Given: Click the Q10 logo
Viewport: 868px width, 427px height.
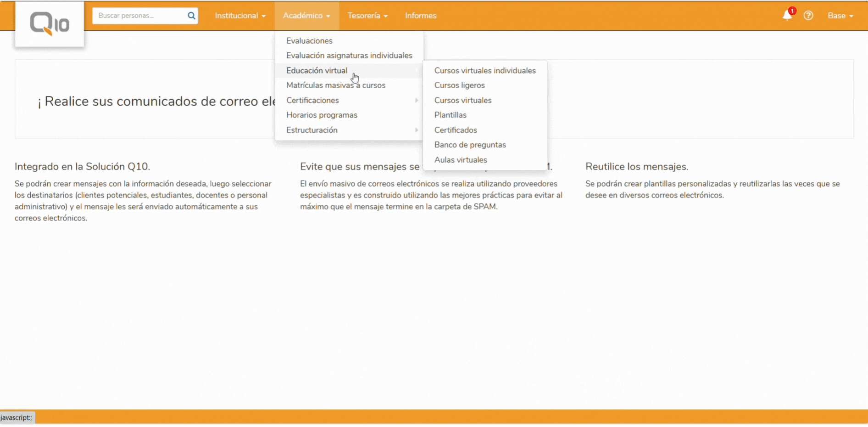Looking at the screenshot, I should [x=50, y=24].
